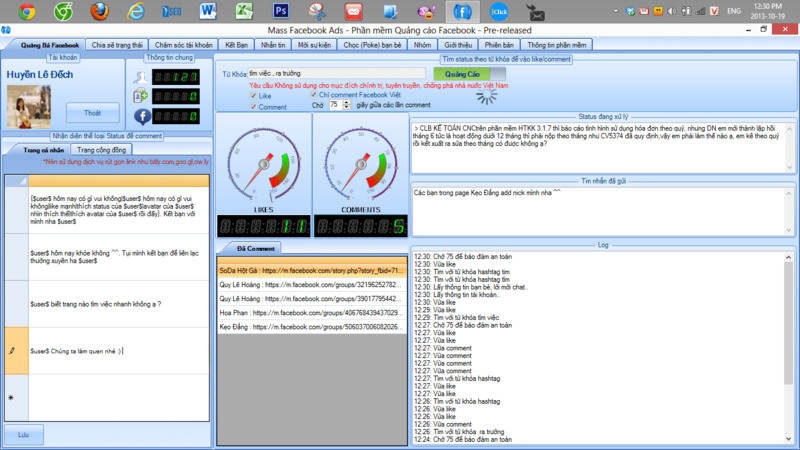
Task: Click the app logo in title bar
Action: 6,30
